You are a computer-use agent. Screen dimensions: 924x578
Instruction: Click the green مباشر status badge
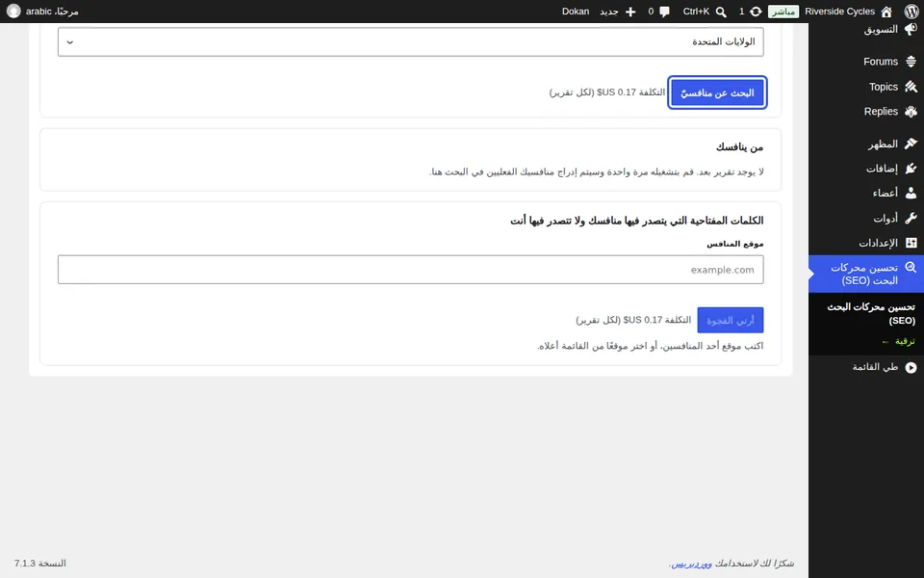pos(783,12)
